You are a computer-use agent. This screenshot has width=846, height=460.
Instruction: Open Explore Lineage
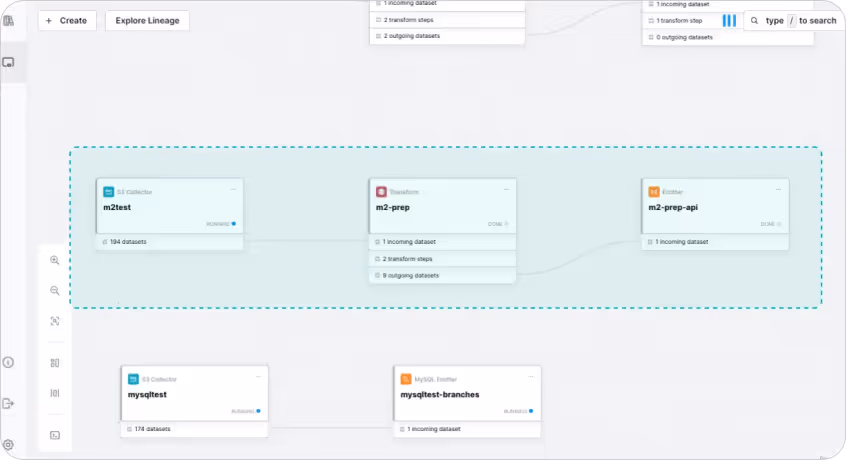click(x=147, y=20)
